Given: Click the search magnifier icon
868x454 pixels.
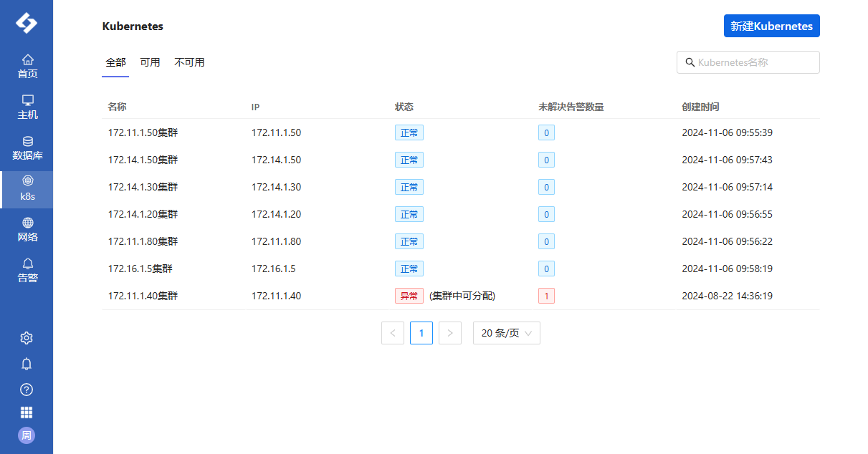Looking at the screenshot, I should coord(690,62).
